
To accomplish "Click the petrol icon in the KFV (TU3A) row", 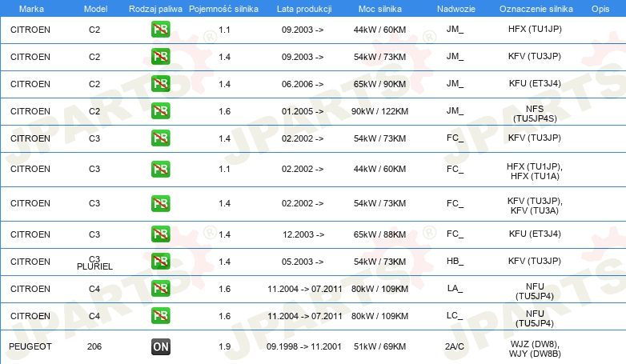I will click(x=160, y=203).
